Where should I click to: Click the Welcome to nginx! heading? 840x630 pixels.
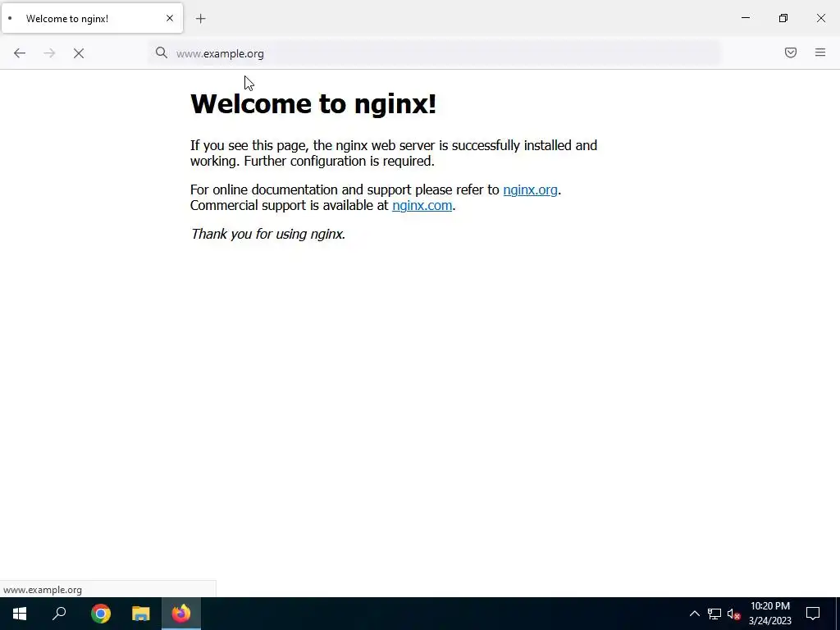coord(313,103)
